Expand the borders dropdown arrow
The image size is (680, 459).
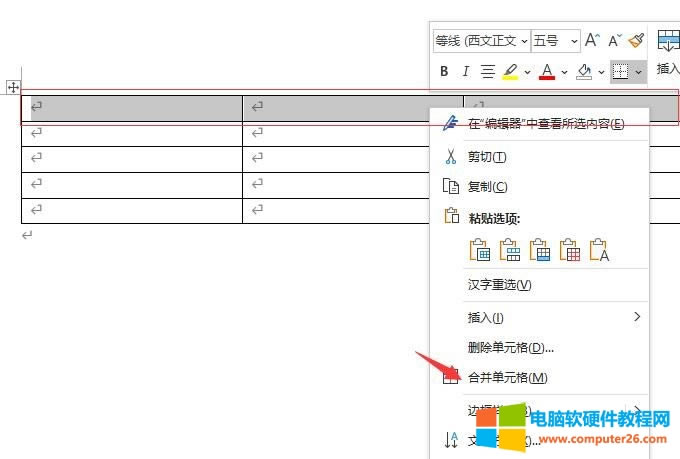[638, 71]
